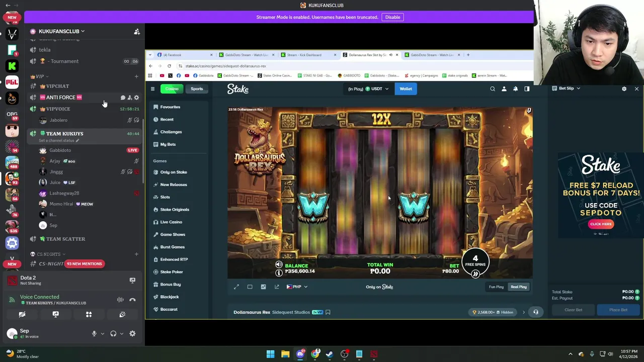Screen dimensions: 644x362
Task: Select Real Play mode
Action: tap(519, 287)
